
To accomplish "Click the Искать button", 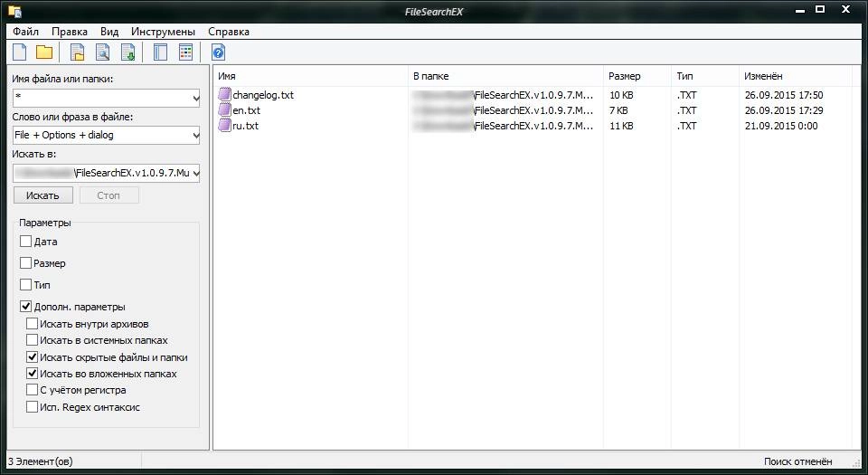I will 43,195.
